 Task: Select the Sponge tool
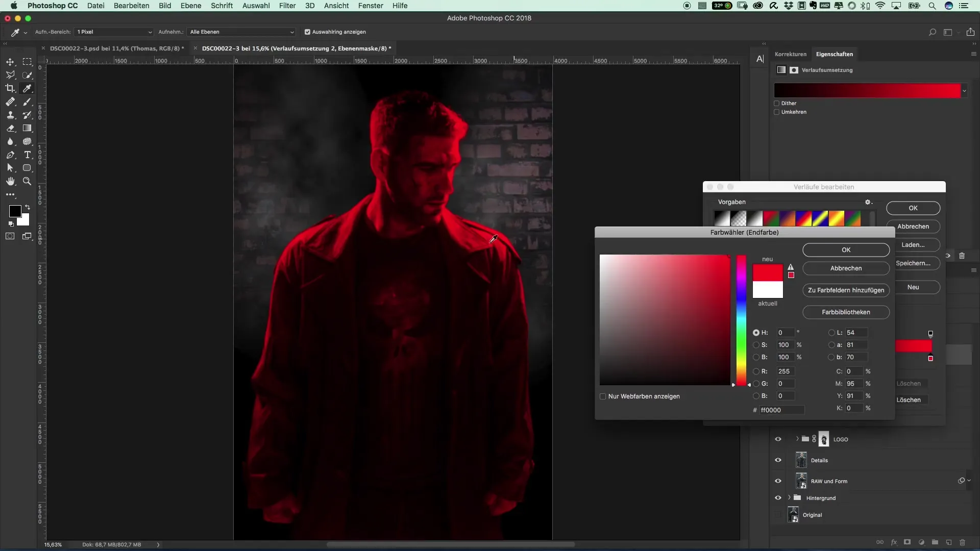27,141
